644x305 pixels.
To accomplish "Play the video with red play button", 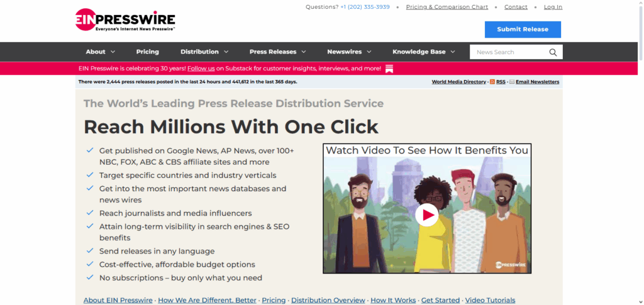I will [x=427, y=215].
